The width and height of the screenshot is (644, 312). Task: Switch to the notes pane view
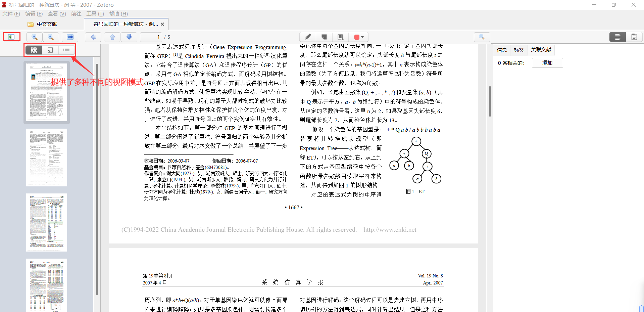(634, 37)
